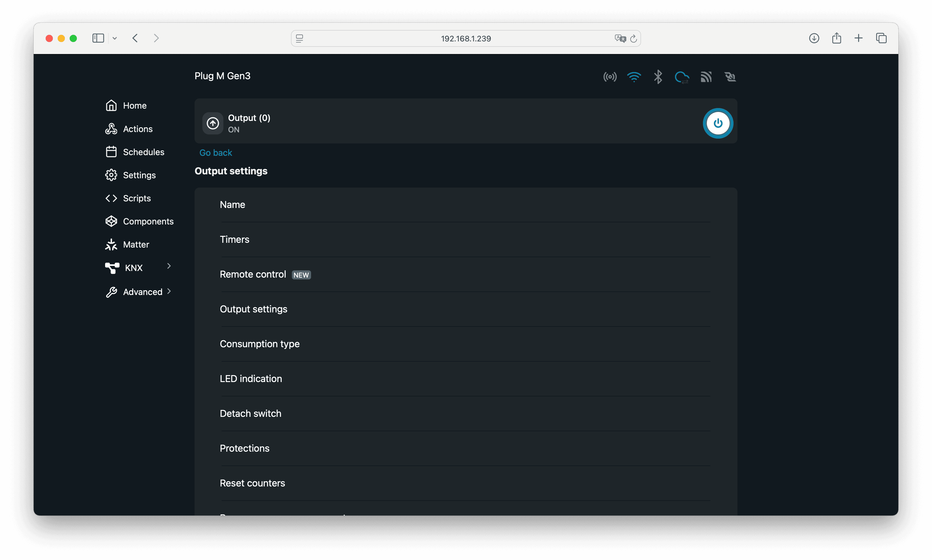Click the RSS-style MQTT status icon

706,77
